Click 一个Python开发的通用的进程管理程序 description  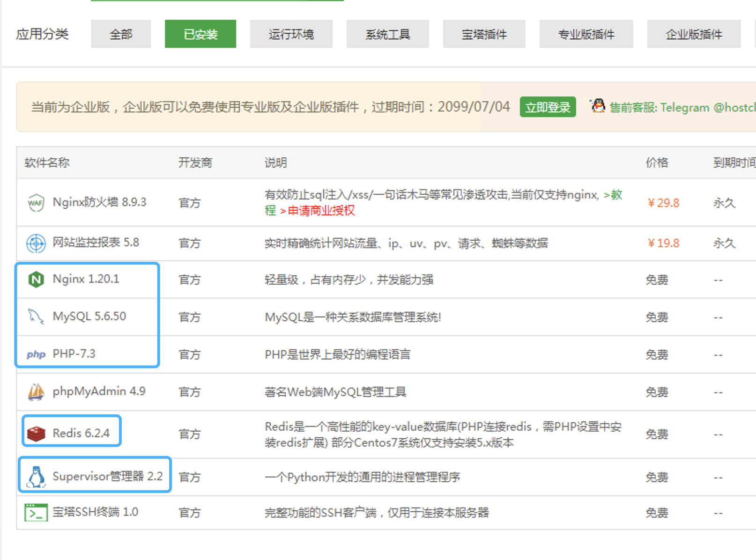tap(362, 477)
